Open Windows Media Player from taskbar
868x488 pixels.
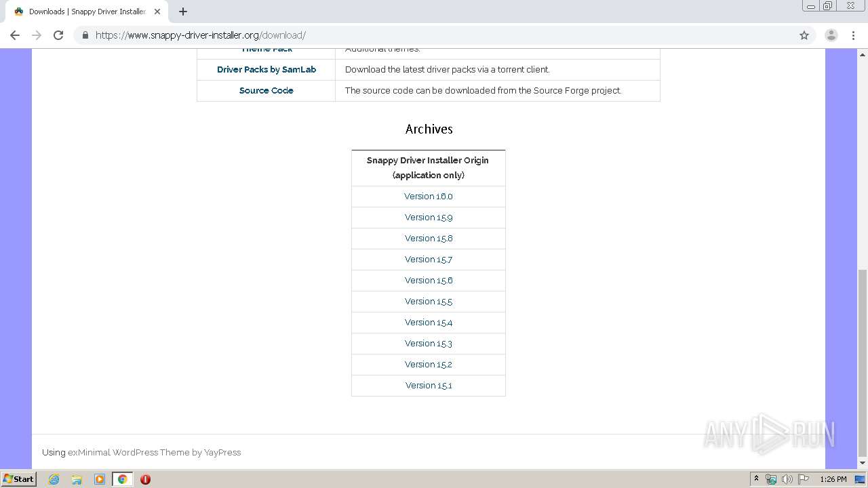[x=100, y=479]
